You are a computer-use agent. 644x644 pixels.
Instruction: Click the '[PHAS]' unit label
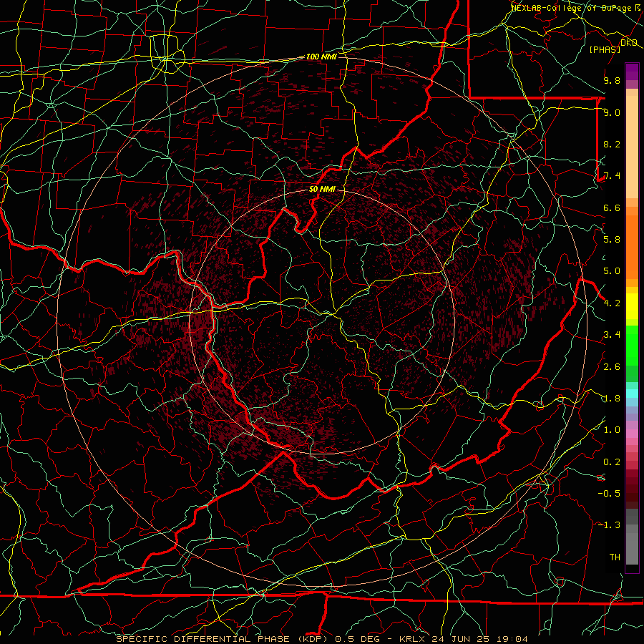click(605, 49)
